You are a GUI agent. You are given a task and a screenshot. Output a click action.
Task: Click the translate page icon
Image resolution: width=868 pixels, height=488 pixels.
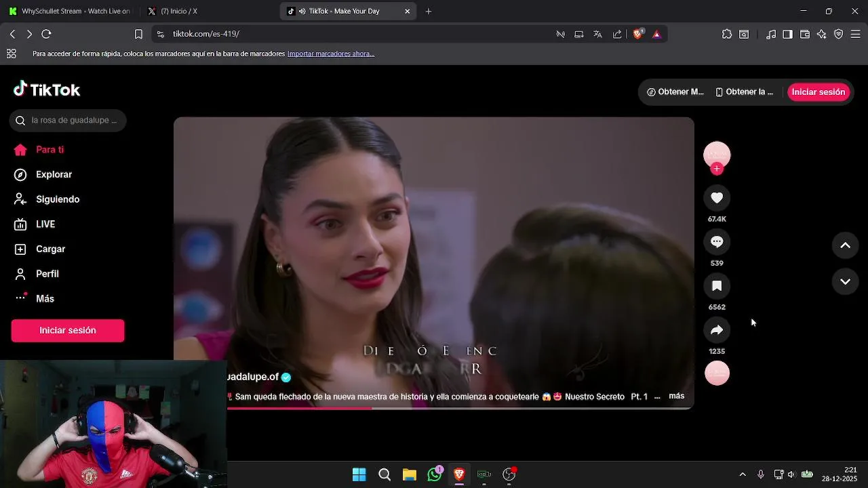tap(597, 34)
